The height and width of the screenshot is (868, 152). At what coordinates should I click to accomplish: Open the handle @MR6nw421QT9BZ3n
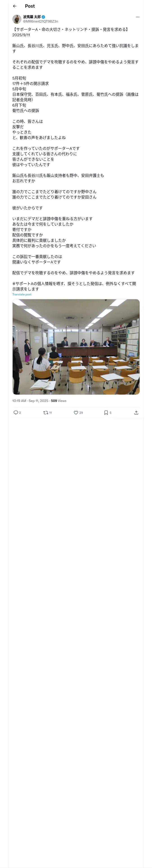[x=41, y=21]
